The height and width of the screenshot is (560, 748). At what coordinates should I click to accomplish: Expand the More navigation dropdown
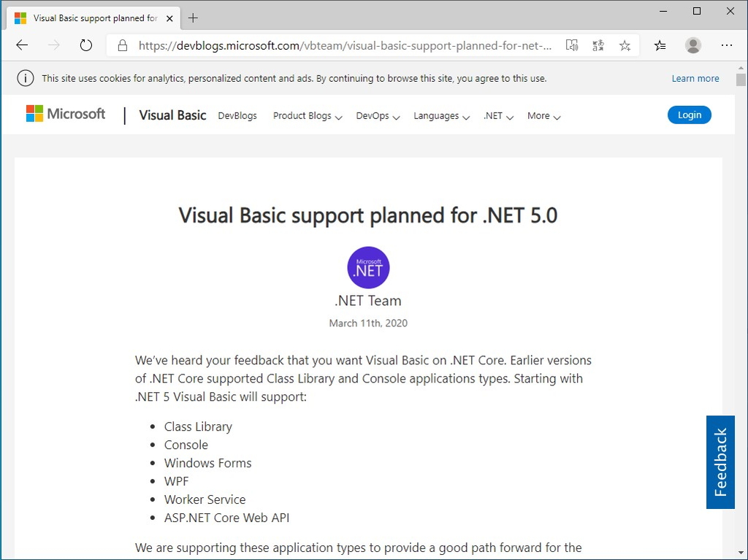click(543, 115)
